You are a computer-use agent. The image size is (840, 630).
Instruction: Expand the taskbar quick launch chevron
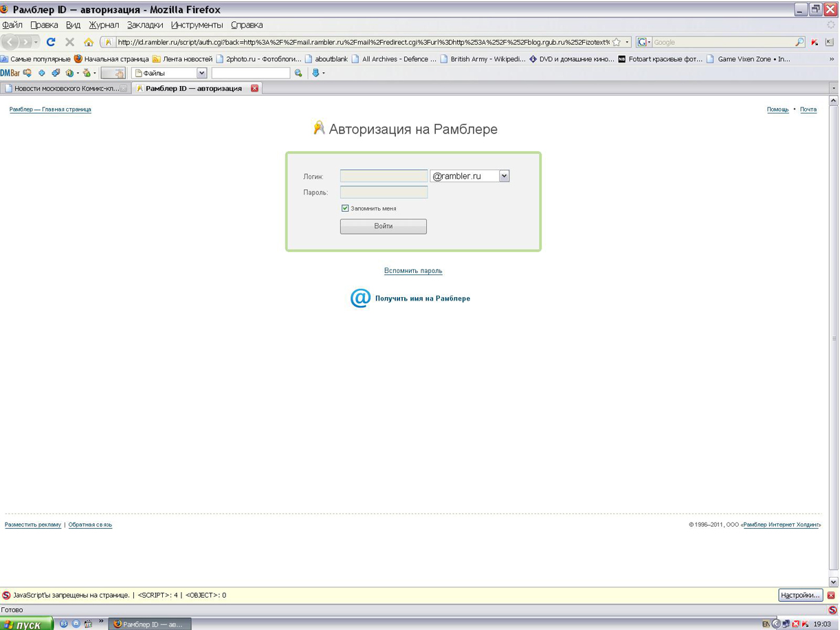tap(101, 622)
